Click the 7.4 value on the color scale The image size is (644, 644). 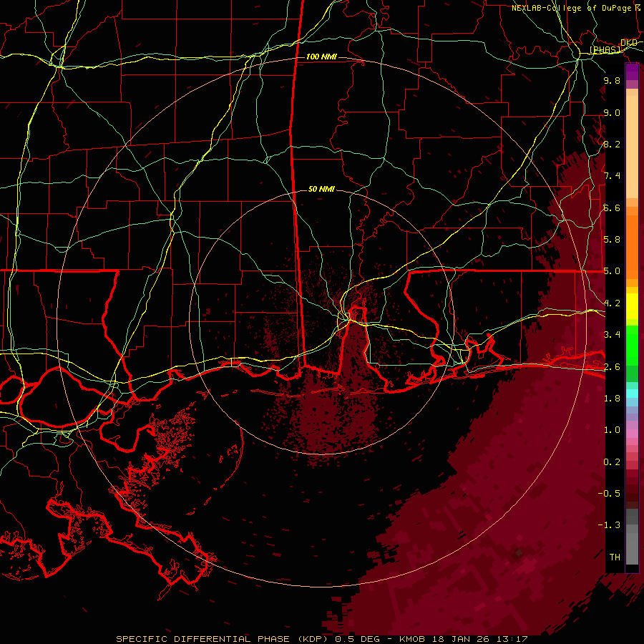point(612,176)
